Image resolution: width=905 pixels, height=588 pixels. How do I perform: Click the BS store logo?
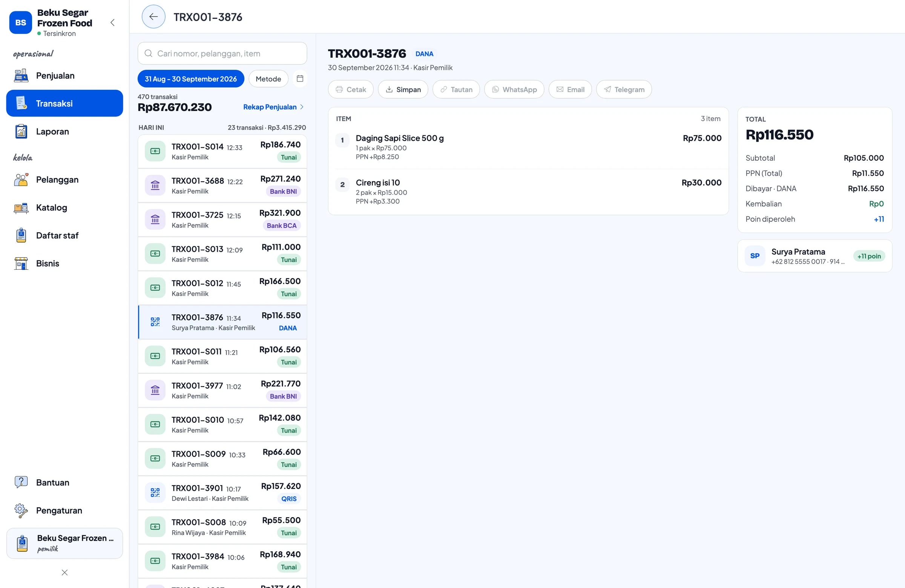pos(20,22)
